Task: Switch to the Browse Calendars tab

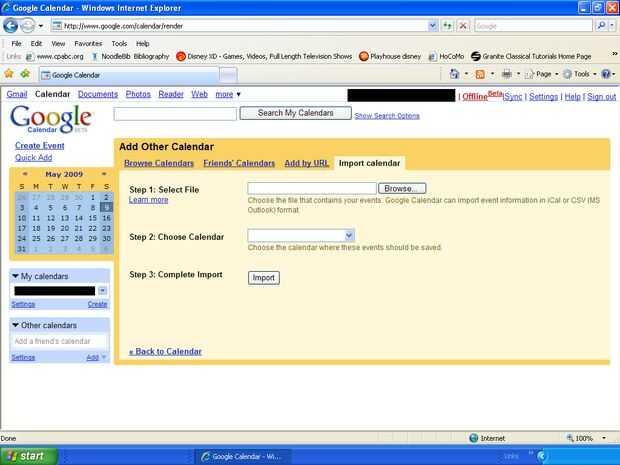Action: pos(159,163)
